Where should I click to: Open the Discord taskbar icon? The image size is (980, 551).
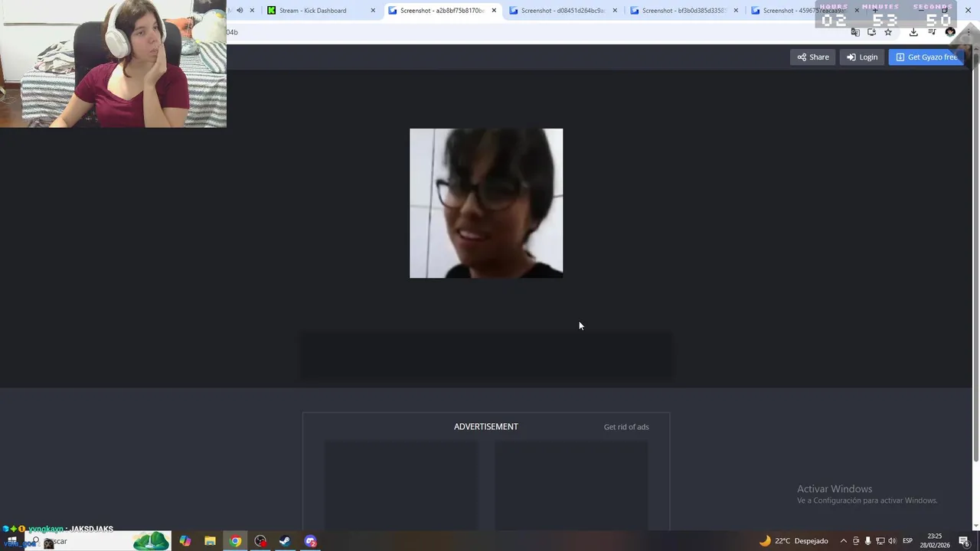[x=310, y=541]
